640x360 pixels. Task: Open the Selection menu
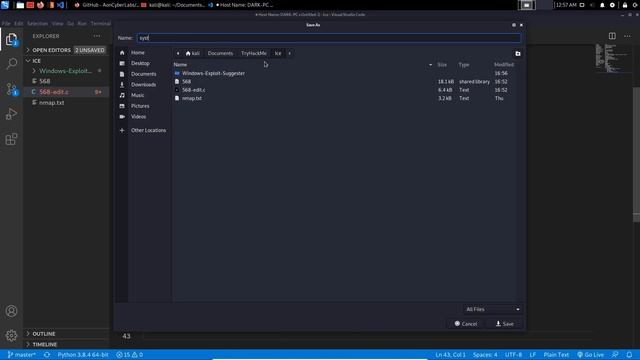click(x=38, y=23)
